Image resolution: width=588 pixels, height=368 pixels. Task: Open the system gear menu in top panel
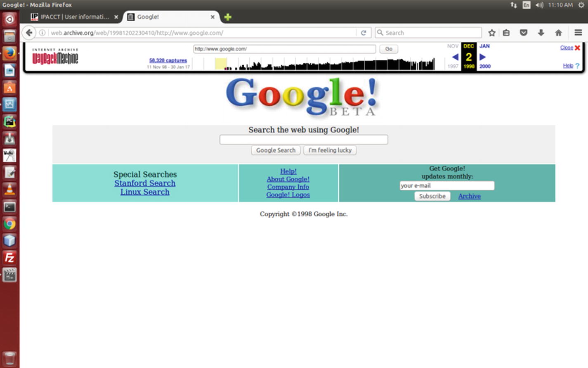coord(581,5)
